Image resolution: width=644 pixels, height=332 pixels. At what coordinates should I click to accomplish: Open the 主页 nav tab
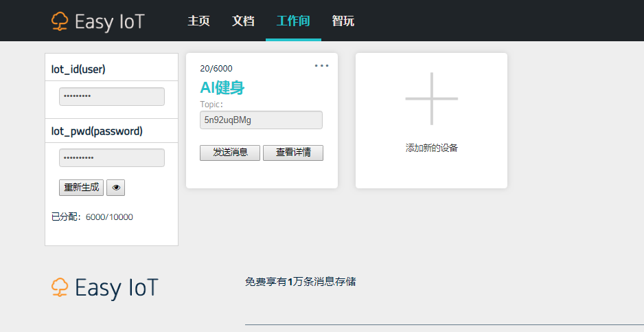[x=199, y=21]
